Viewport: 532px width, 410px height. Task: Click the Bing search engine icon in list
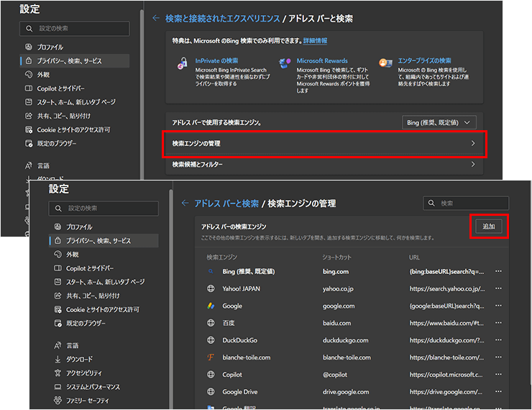click(211, 271)
